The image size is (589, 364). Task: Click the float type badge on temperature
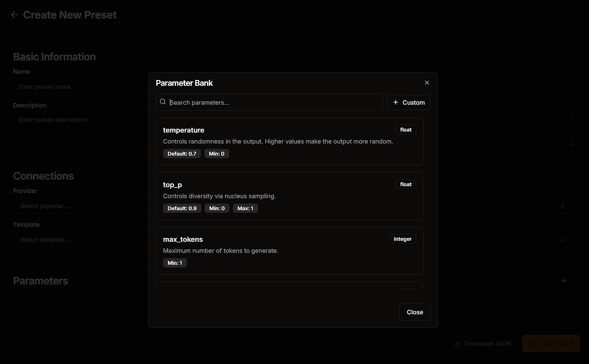coord(406,129)
